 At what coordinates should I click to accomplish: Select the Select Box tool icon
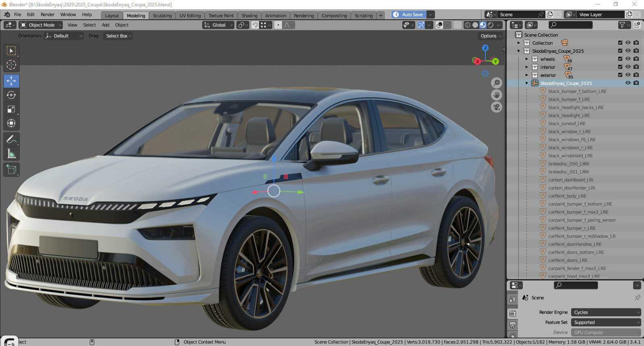[x=11, y=51]
